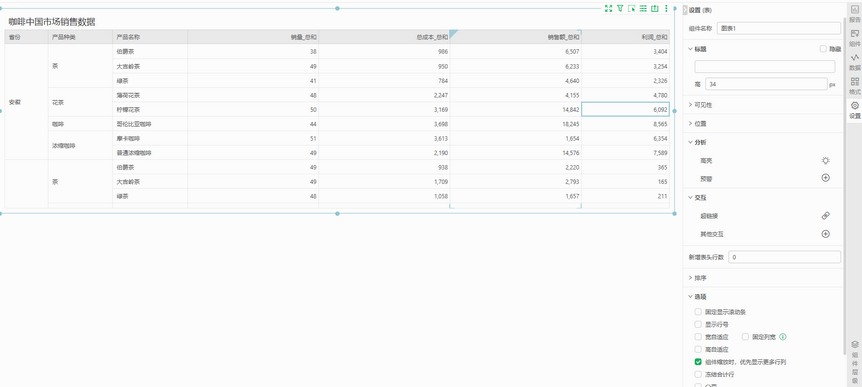
Task: Click the 销售额_总和 column header
Action: [516, 37]
